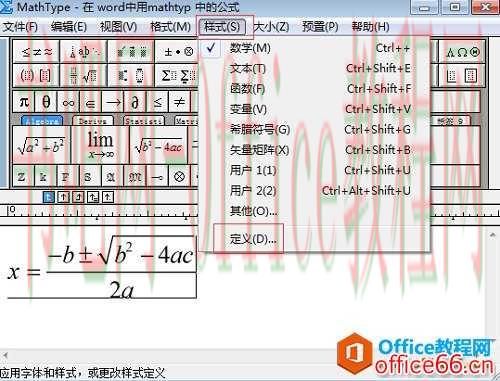Screen dimensions: 500x381
Task: Open the embellishments palette
Action: point(131,52)
